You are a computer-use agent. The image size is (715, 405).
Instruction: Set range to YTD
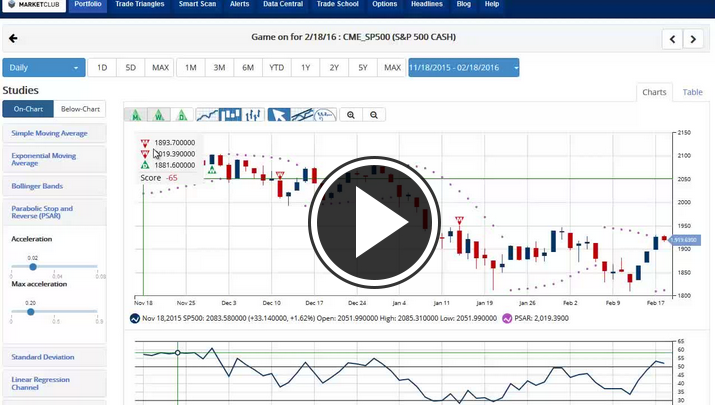click(276, 68)
